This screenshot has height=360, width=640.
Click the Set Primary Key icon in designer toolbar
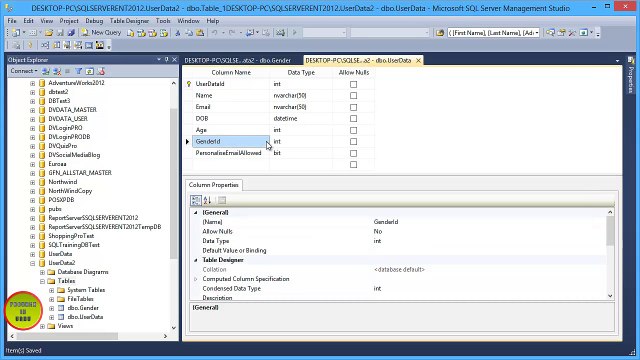tap(30, 45)
